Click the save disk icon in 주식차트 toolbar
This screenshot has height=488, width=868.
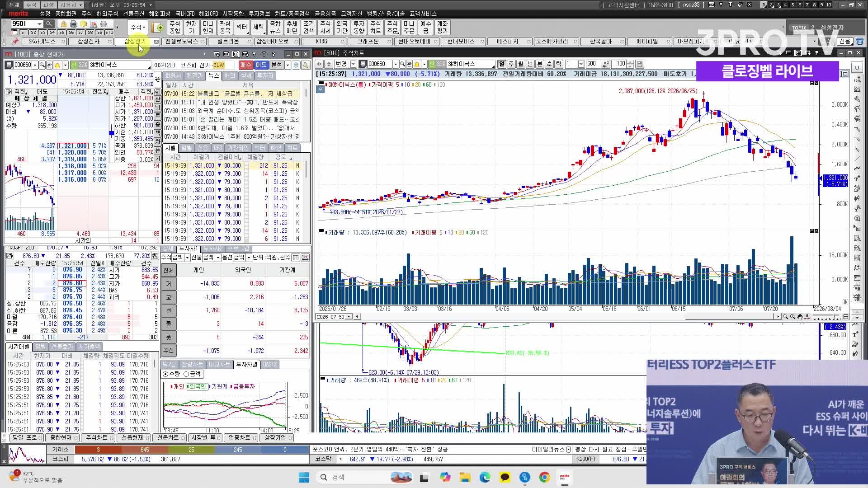[x=639, y=64]
